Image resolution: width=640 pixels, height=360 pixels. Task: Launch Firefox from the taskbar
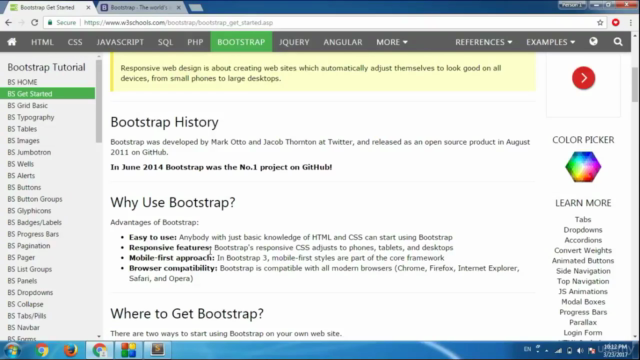[x=70, y=350]
